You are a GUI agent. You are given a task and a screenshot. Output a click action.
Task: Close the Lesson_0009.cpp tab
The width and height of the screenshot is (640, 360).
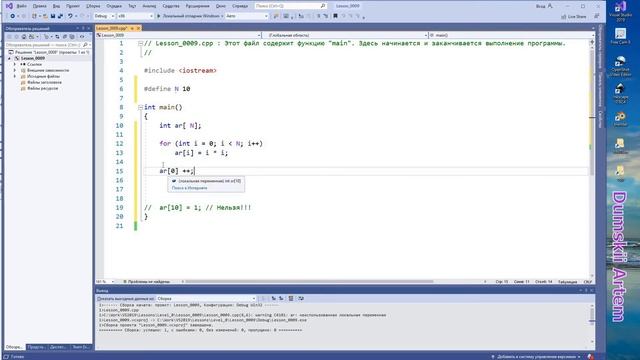pyautogui.click(x=138, y=28)
